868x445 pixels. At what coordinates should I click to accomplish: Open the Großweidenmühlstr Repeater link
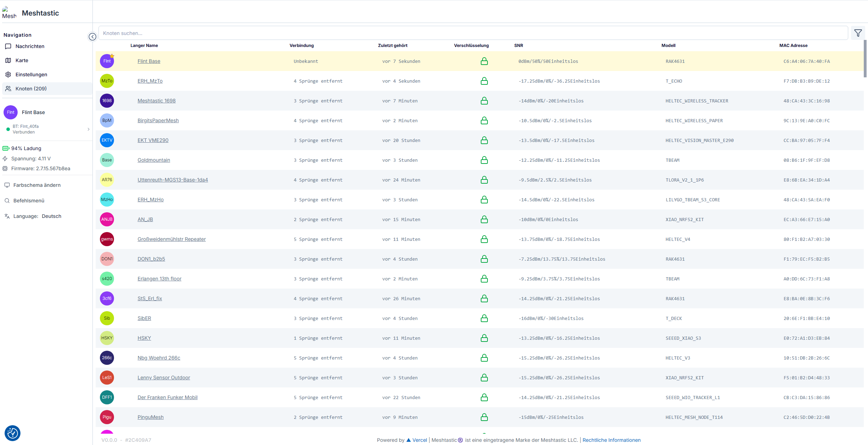click(x=172, y=239)
